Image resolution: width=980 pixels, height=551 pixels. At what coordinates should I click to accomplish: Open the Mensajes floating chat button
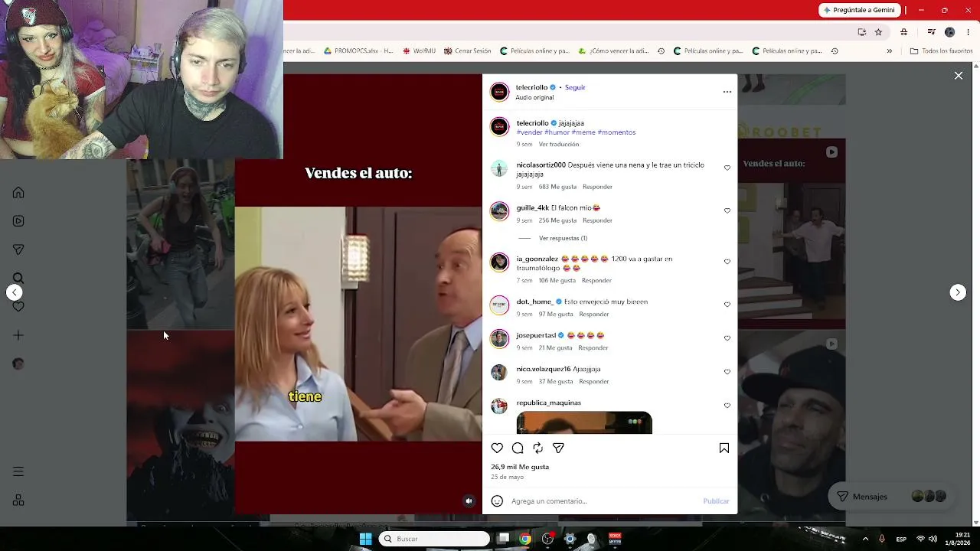coord(891,497)
